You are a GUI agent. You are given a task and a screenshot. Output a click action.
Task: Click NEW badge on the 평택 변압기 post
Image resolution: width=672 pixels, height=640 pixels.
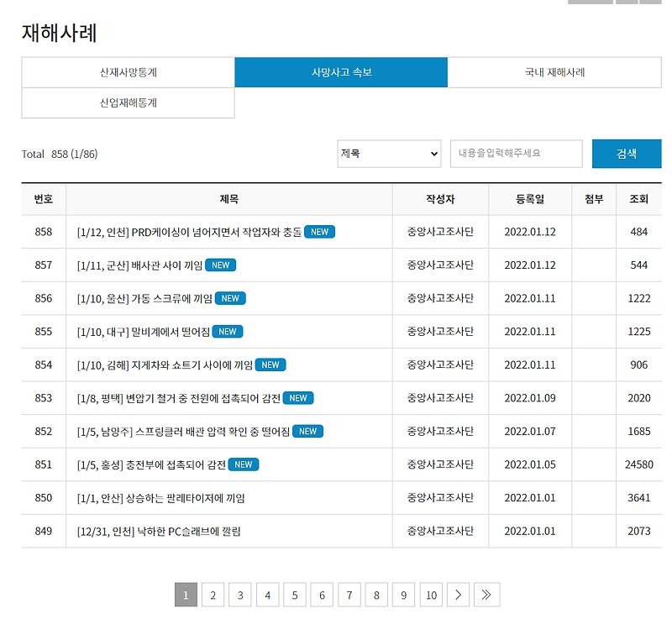298,398
